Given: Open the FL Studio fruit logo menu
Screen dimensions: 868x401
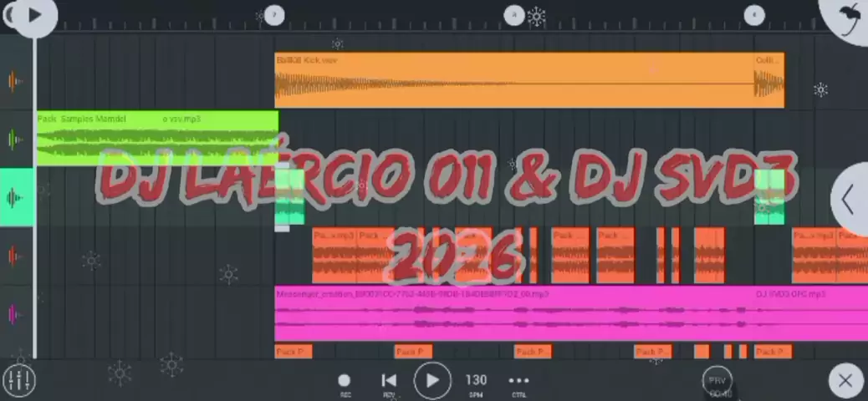Looking at the screenshot, I should coord(846,18).
